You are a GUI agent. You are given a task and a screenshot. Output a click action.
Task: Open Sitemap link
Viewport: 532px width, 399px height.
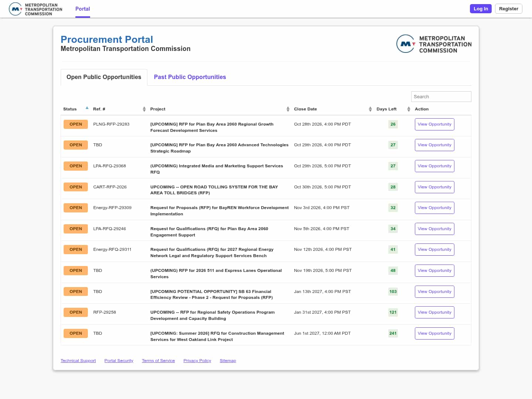click(x=228, y=361)
